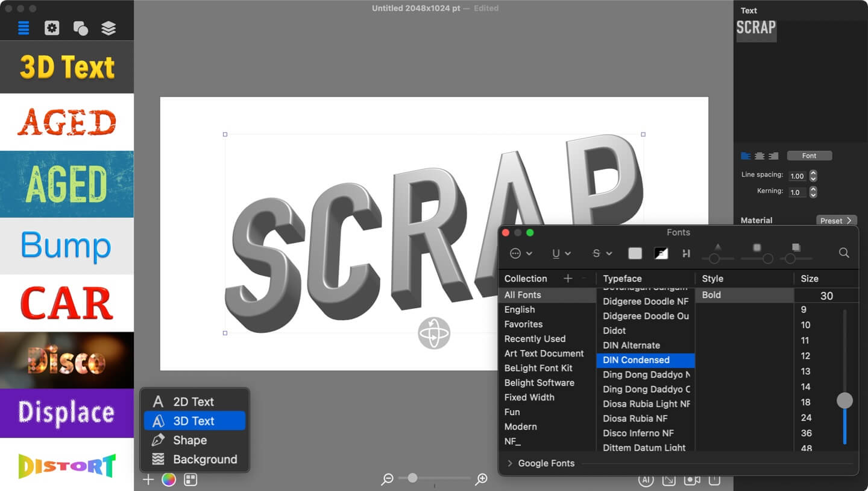This screenshot has height=491, width=868.
Task: Select the DIN Alternate typeface
Action: point(646,346)
